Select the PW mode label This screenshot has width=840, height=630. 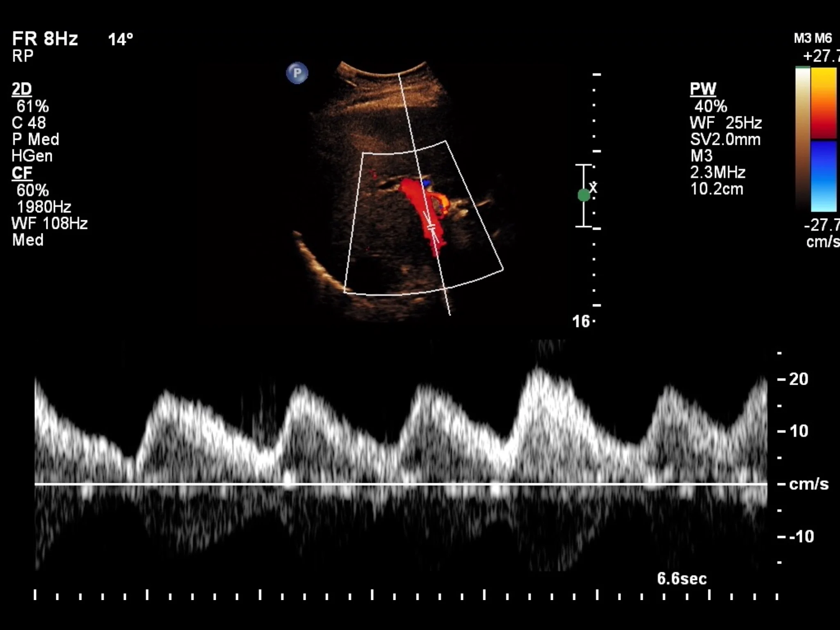[703, 89]
